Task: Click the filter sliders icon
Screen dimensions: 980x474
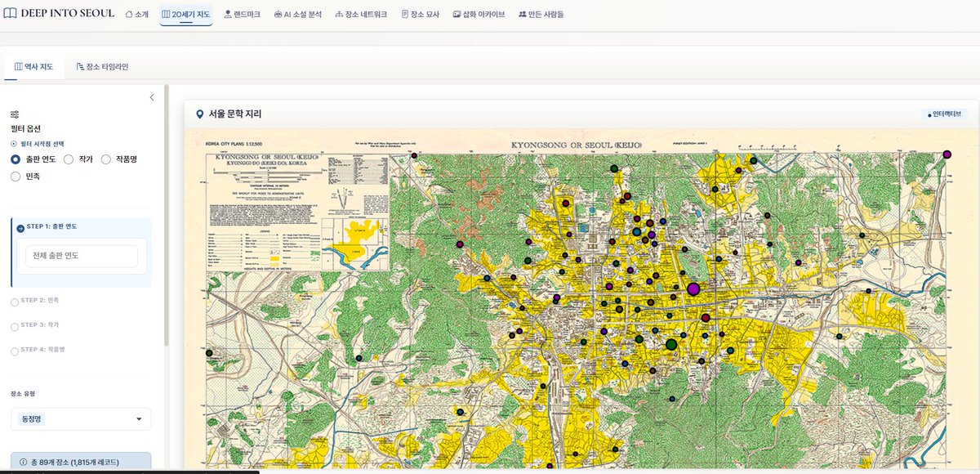Action: coord(15,114)
